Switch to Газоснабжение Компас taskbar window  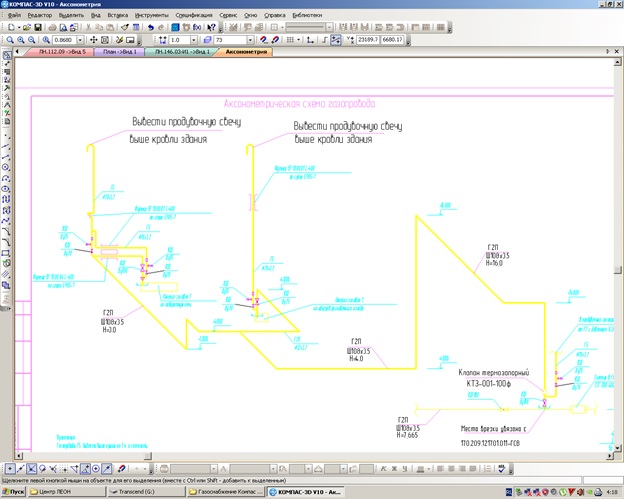(226, 492)
